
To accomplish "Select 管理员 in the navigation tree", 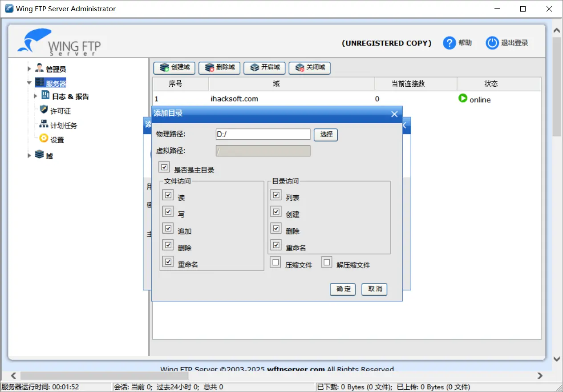I will pyautogui.click(x=56, y=69).
